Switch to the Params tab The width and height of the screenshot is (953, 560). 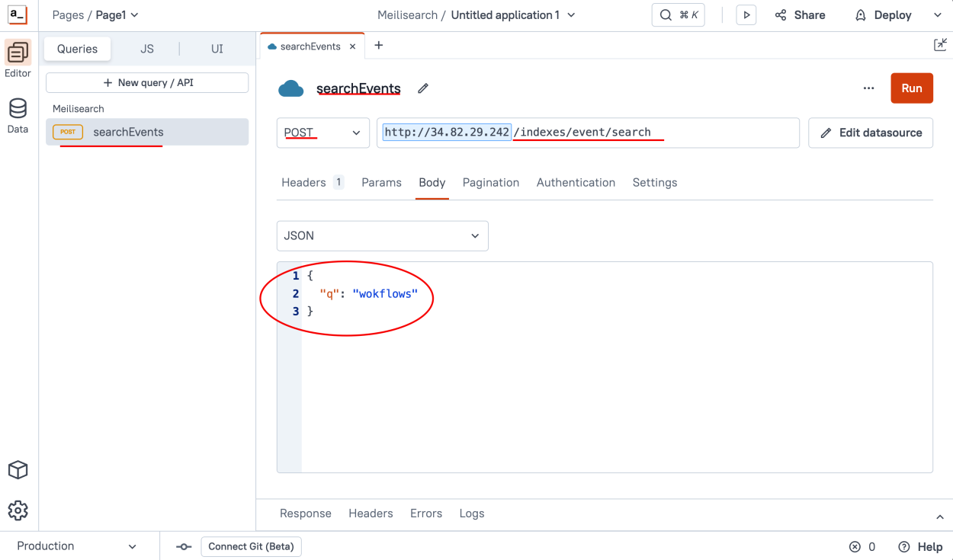click(x=381, y=182)
